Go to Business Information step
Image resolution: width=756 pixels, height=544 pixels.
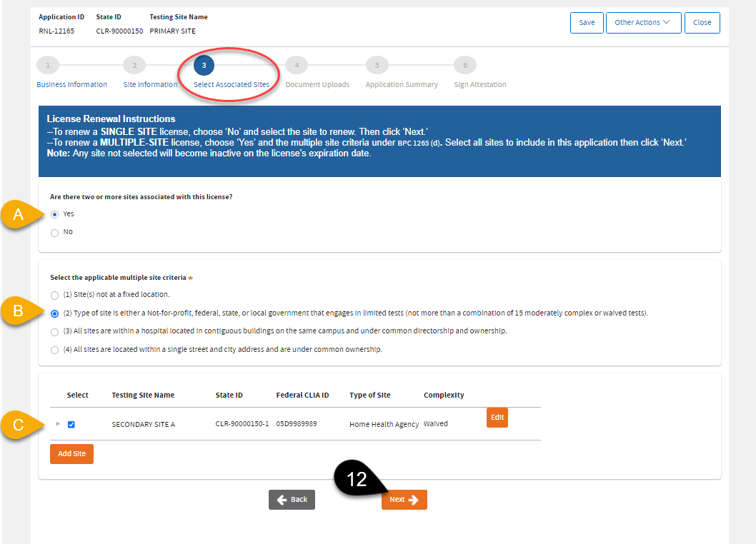pos(71,84)
